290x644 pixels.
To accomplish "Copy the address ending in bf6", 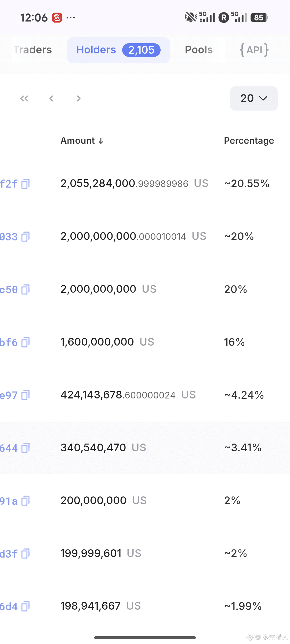I will [x=26, y=342].
